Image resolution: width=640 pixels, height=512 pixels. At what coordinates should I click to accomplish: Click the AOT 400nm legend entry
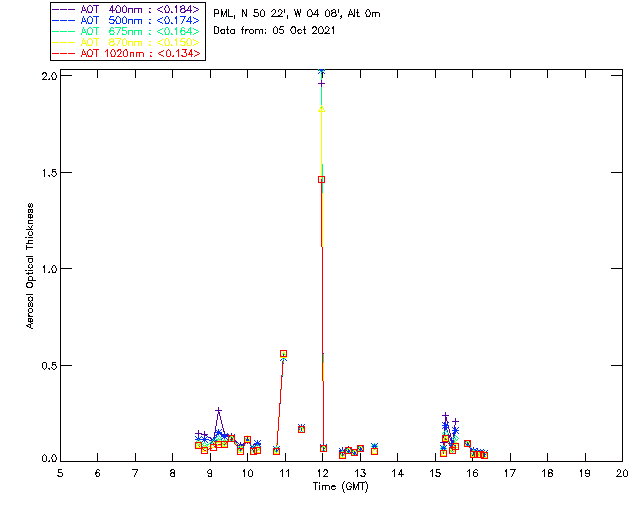pos(126,9)
